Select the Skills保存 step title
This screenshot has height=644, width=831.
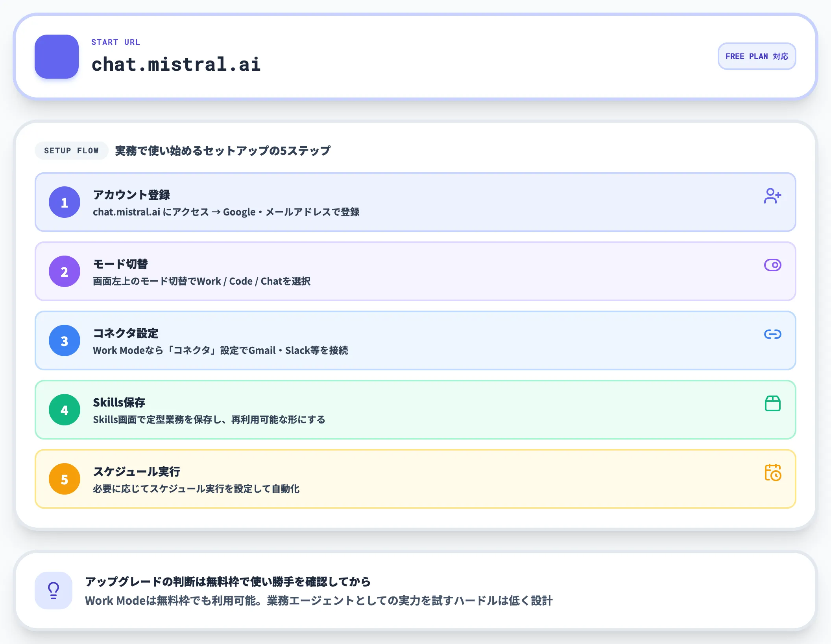coord(119,402)
